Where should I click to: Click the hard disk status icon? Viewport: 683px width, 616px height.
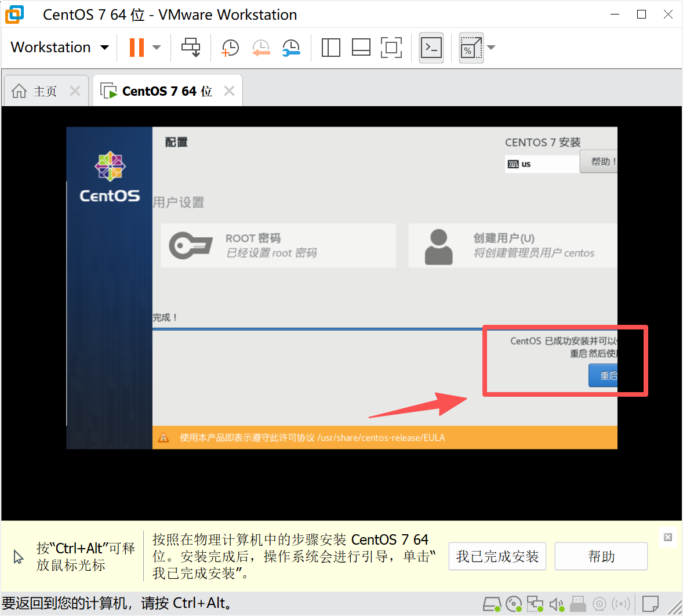[x=492, y=604]
